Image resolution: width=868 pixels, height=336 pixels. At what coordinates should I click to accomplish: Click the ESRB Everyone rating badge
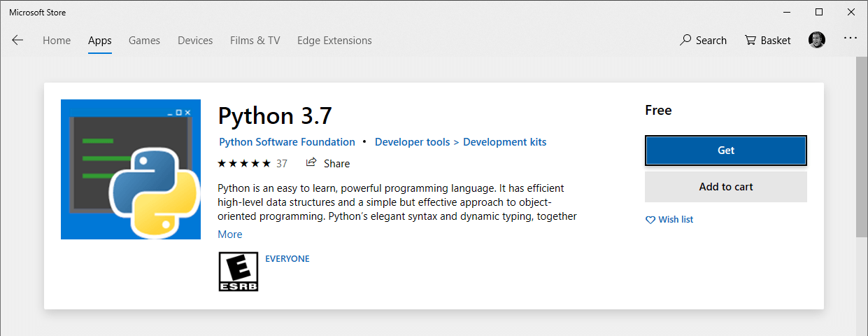239,272
